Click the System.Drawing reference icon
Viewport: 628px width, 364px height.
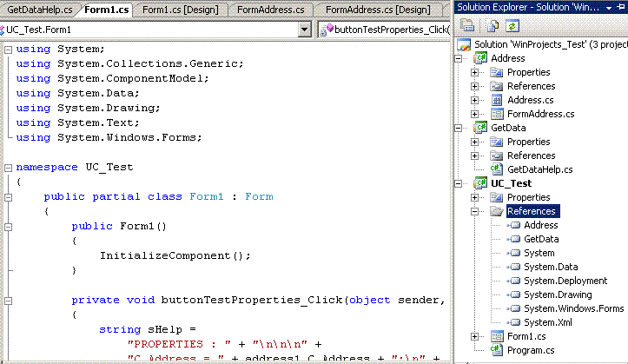coord(514,295)
